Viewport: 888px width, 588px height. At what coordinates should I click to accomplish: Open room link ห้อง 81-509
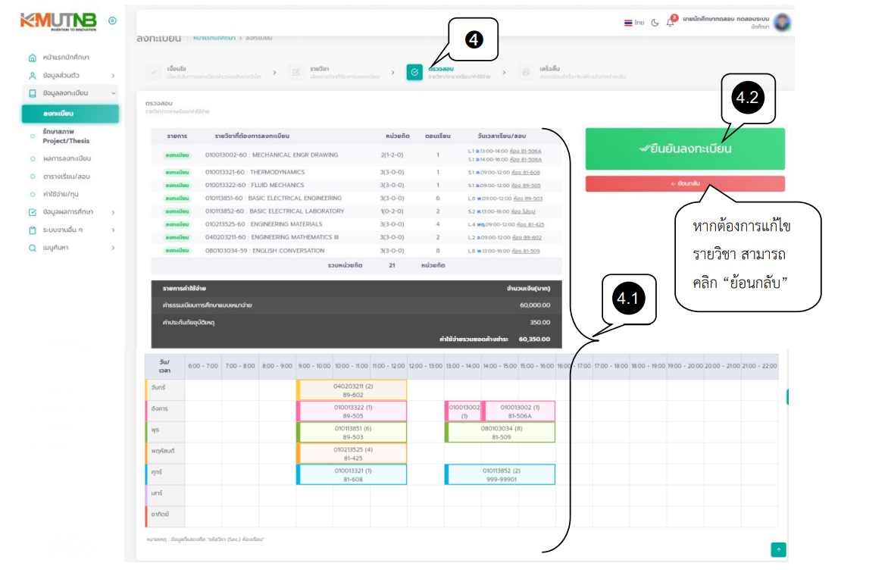[x=526, y=250]
